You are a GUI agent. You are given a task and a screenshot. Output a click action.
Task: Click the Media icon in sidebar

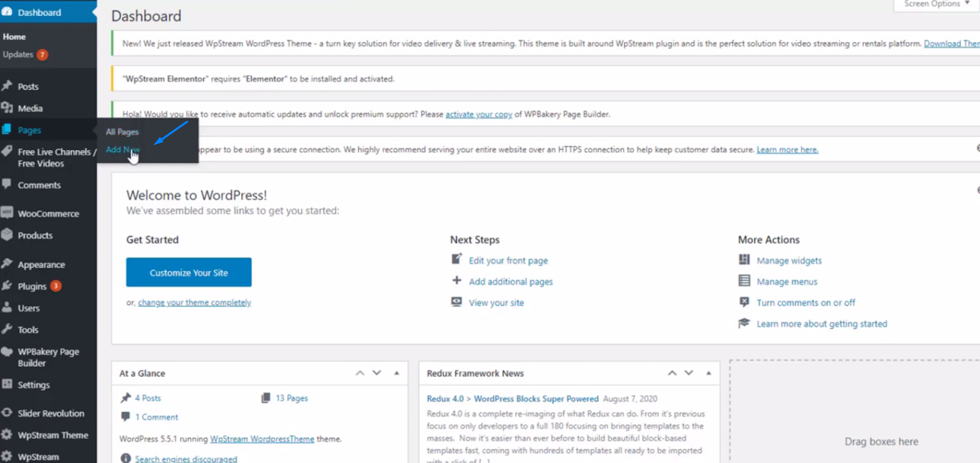7,108
